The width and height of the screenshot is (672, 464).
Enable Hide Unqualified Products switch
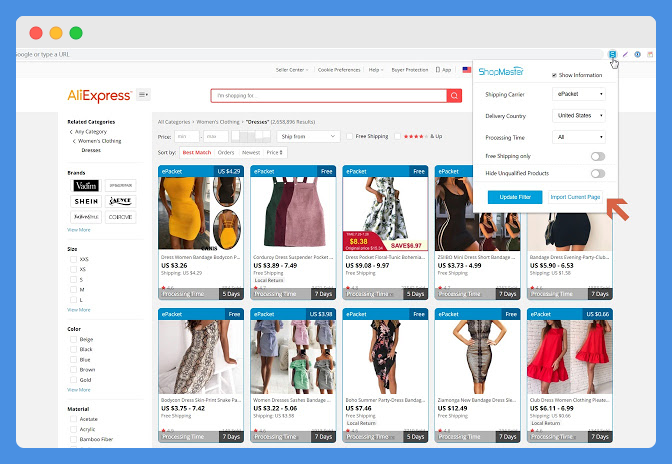click(x=598, y=174)
